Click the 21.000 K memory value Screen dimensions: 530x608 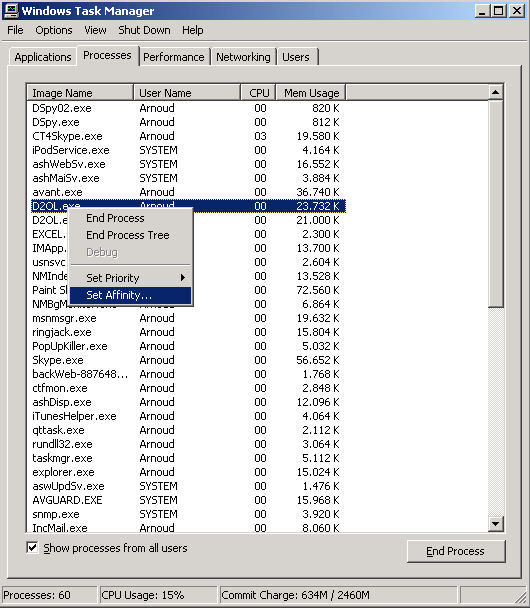(x=318, y=220)
